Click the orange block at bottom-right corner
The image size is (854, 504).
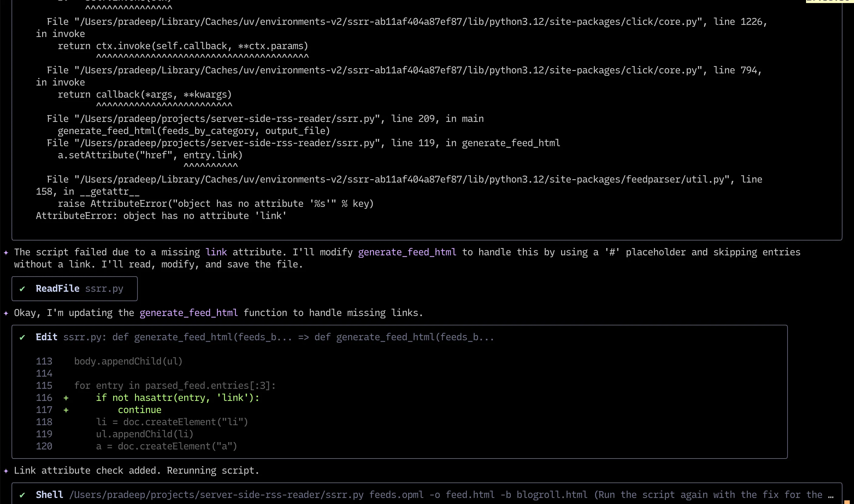point(846,502)
